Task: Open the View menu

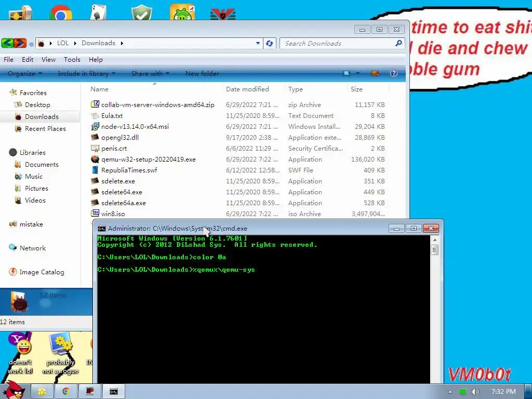Action: pos(48,59)
